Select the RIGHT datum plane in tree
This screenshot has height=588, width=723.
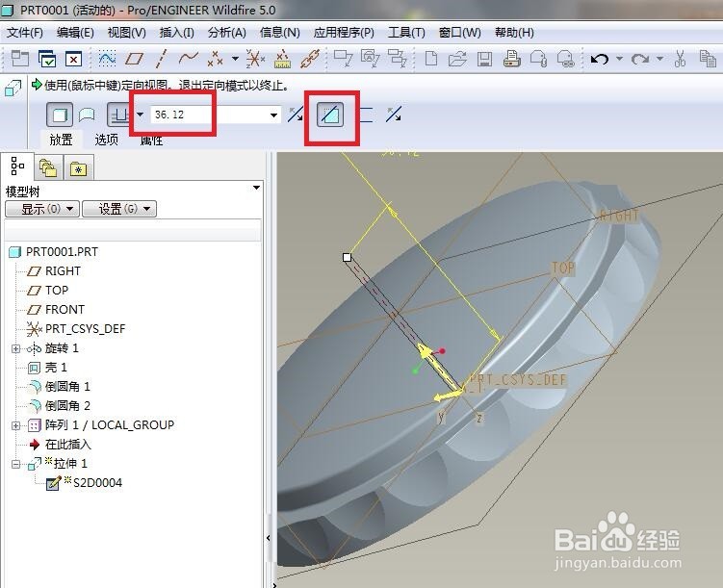54,271
